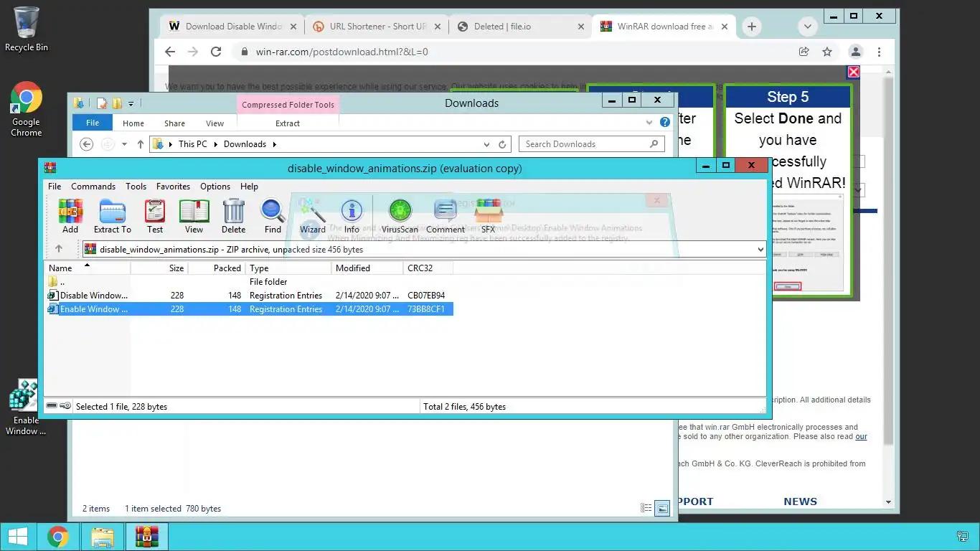
Task: Click the properties icon in Explorer quick access toolbar
Action: pos(102,103)
